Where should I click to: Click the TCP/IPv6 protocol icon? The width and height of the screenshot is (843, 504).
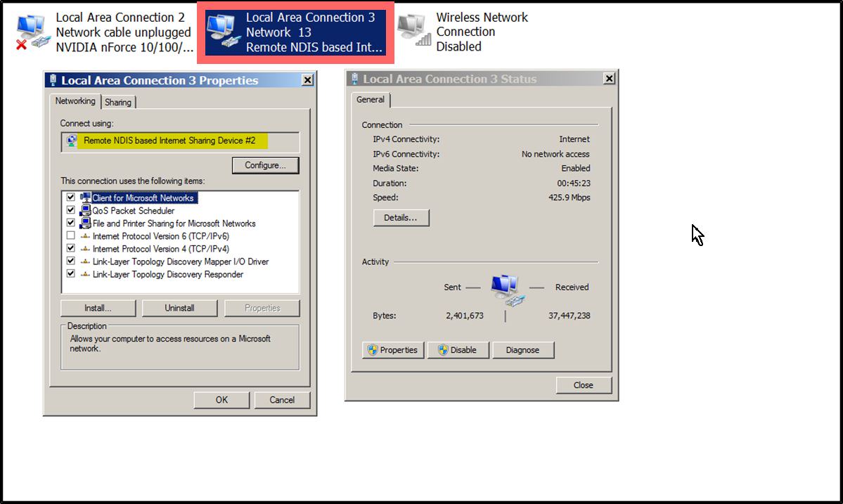86,236
